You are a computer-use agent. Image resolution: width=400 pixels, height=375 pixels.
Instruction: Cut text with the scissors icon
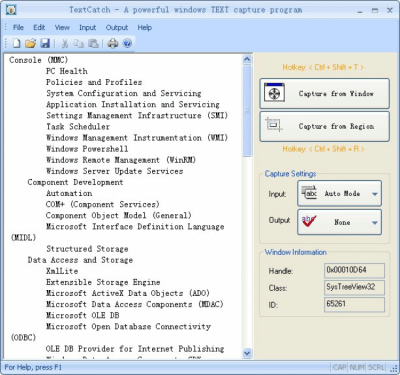tap(65, 43)
